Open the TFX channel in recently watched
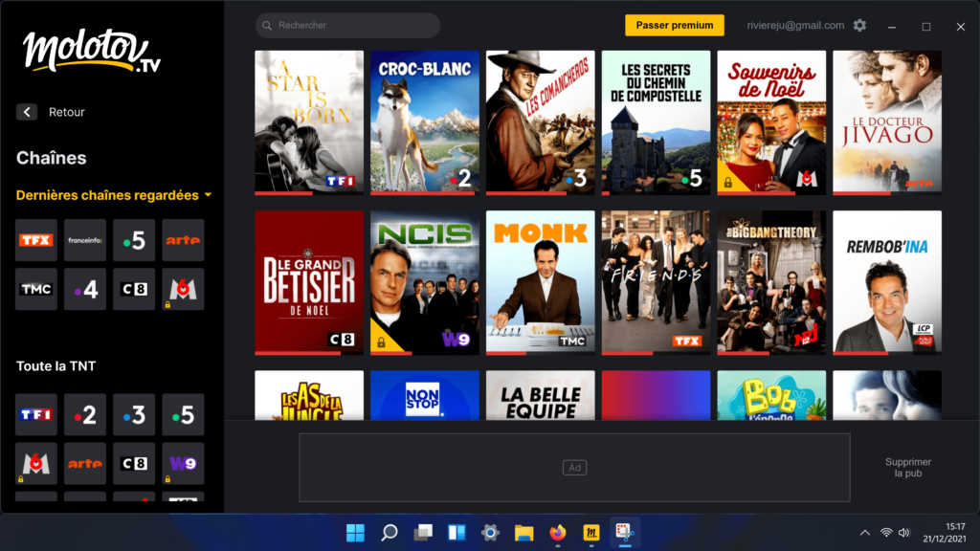Image resolution: width=980 pixels, height=551 pixels. (x=36, y=240)
